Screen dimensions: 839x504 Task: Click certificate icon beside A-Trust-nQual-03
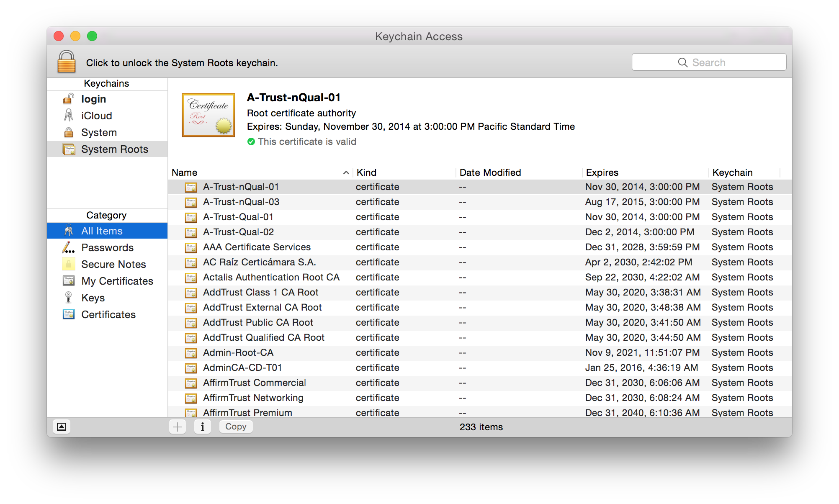pos(191,202)
